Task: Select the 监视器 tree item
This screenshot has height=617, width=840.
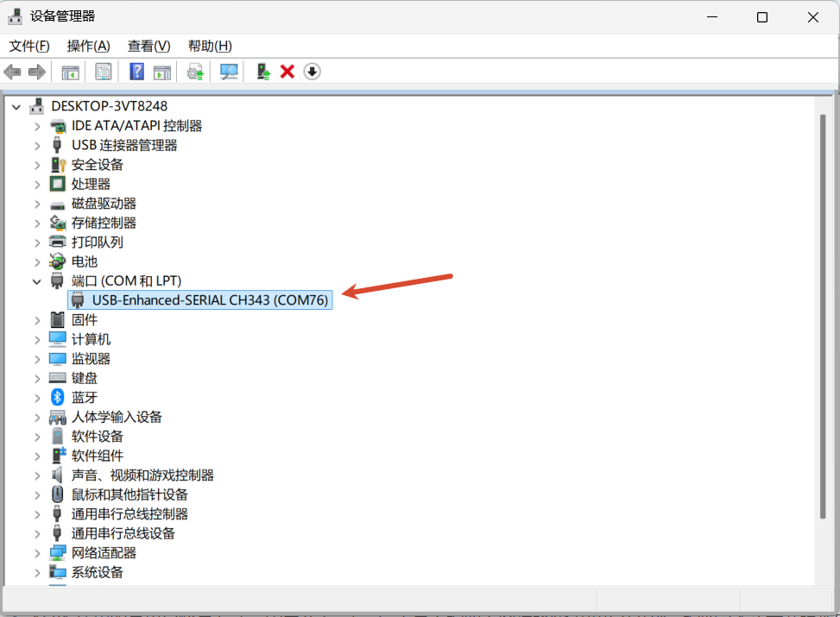Action: tap(91, 359)
